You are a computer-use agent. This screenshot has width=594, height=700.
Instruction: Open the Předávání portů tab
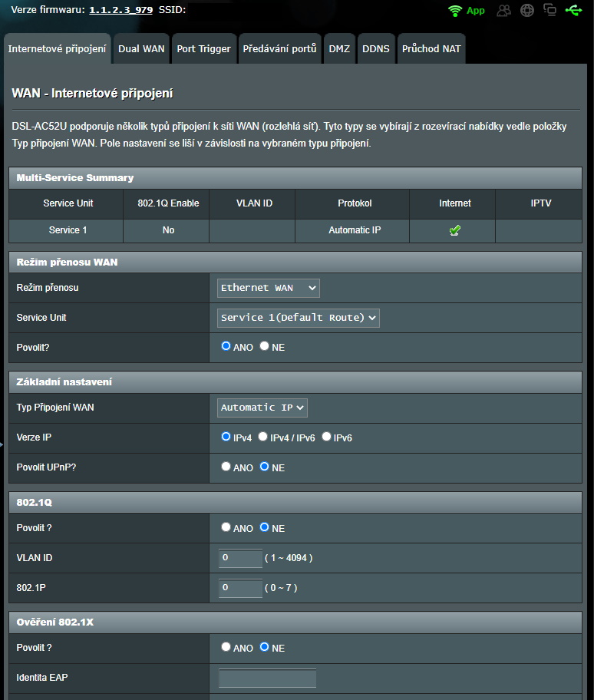[x=279, y=48]
